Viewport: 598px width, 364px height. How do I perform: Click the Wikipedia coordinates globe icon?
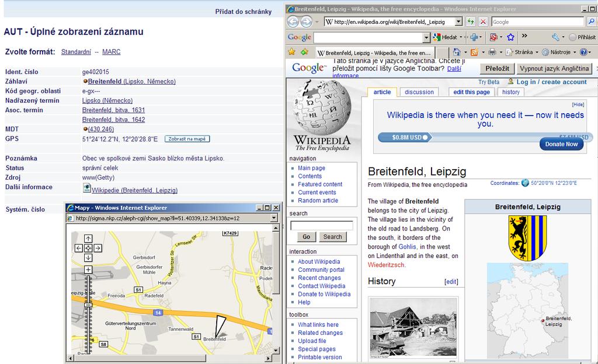coord(525,183)
